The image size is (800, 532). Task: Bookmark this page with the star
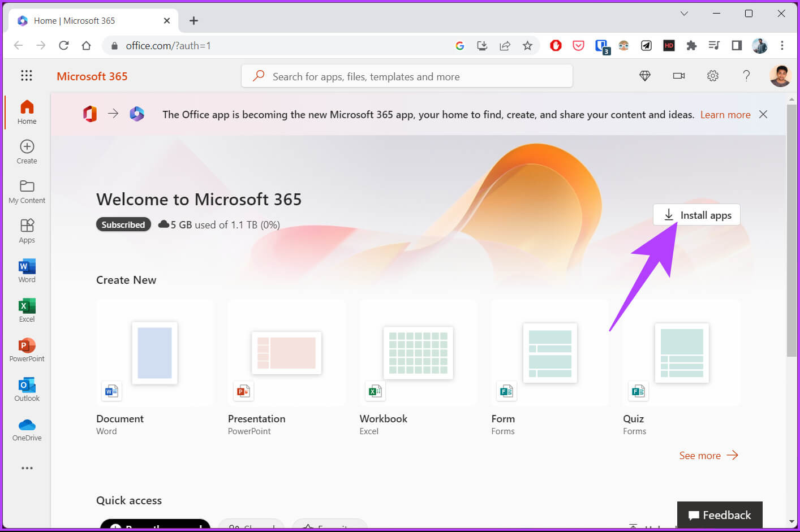pyautogui.click(x=527, y=46)
